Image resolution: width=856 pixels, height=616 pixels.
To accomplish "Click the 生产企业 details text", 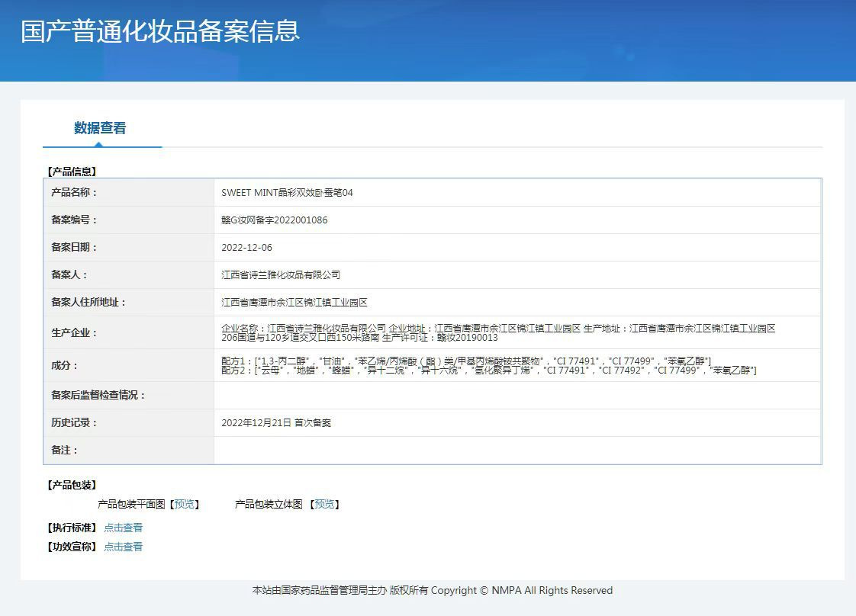I will pos(498,333).
